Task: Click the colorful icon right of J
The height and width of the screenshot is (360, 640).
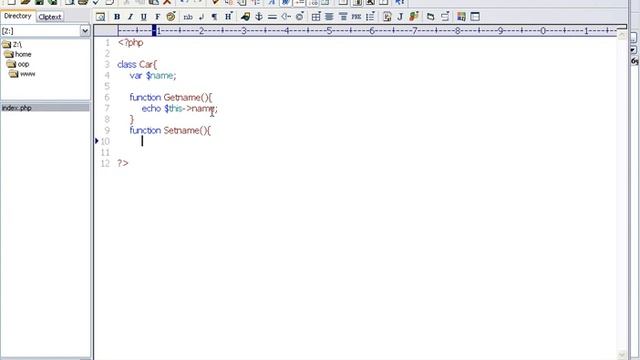Action: click(414, 17)
